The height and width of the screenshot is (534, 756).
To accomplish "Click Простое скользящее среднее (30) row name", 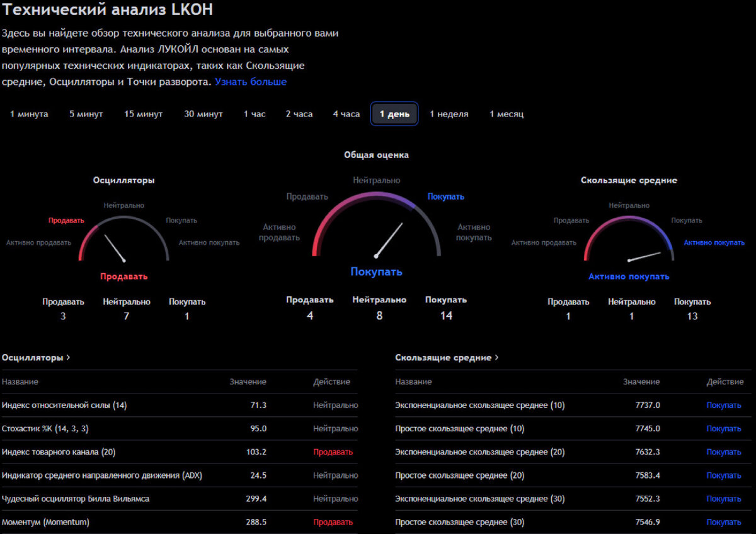I will click(x=460, y=522).
